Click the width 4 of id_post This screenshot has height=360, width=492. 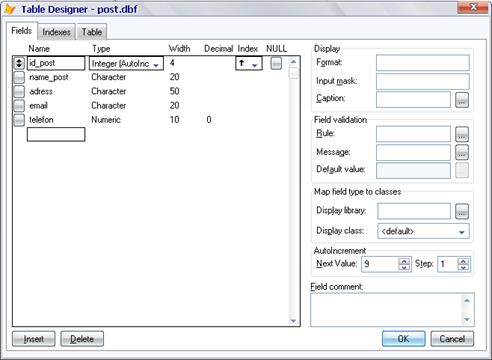(172, 63)
